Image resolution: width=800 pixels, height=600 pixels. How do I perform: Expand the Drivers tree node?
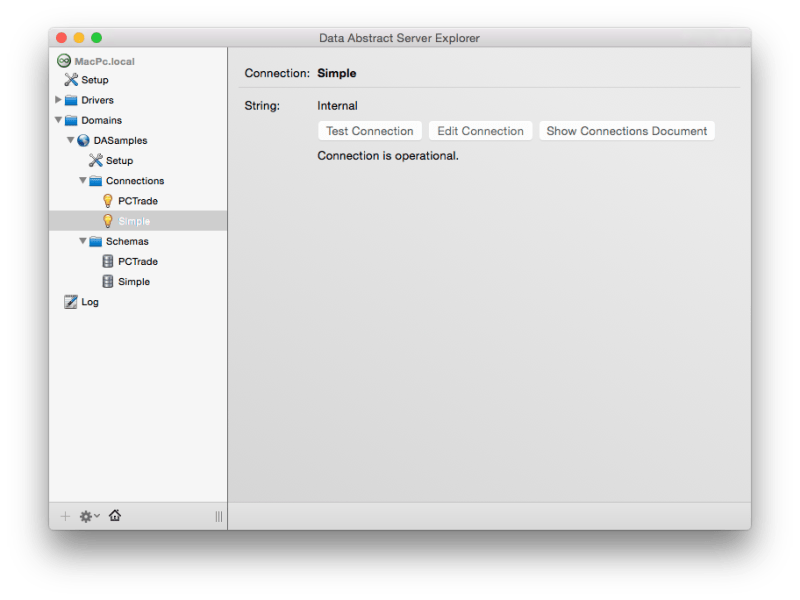pyautogui.click(x=57, y=100)
